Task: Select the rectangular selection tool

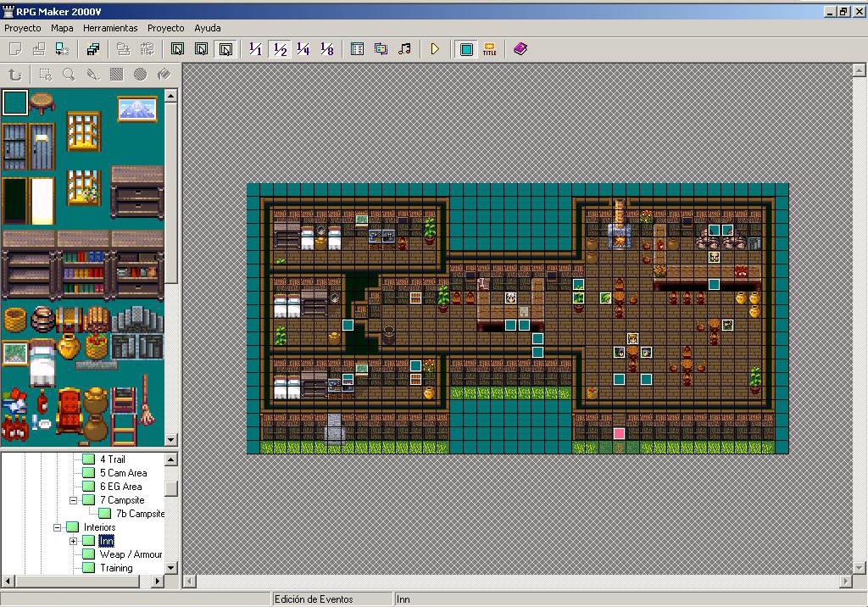Action: click(x=45, y=75)
